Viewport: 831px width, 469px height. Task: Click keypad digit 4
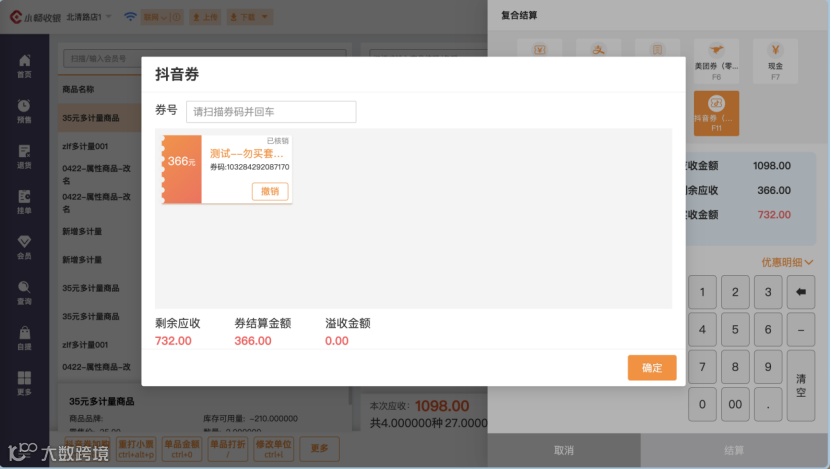pyautogui.click(x=702, y=330)
